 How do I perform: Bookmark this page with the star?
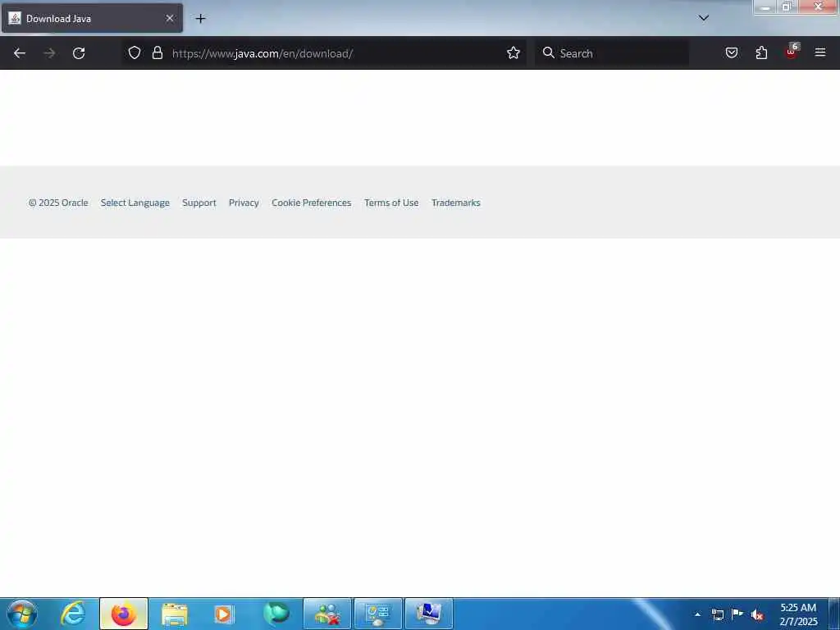coord(514,53)
